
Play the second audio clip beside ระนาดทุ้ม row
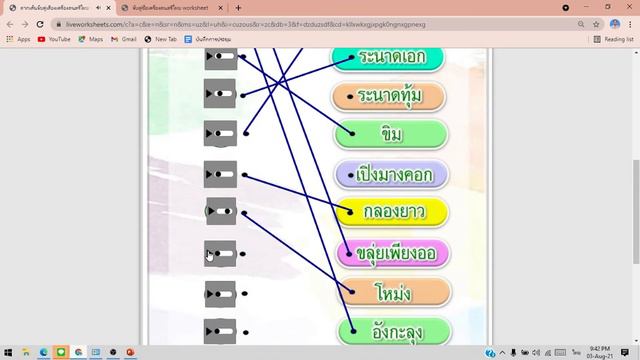click(x=209, y=93)
